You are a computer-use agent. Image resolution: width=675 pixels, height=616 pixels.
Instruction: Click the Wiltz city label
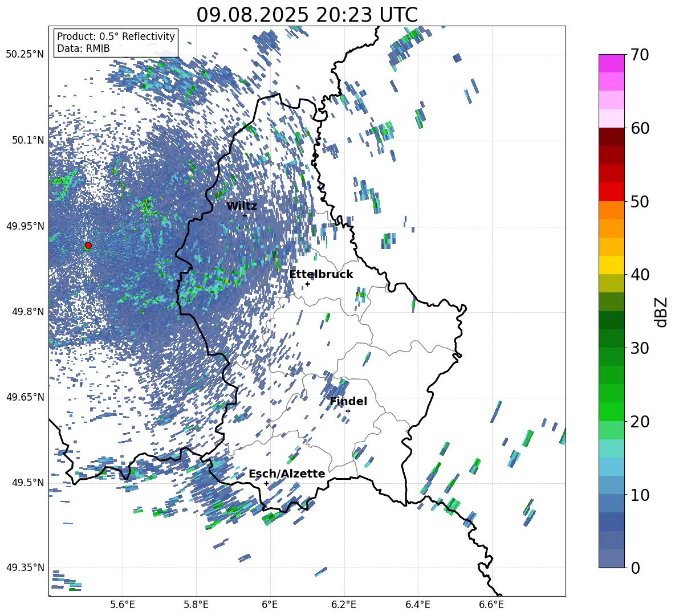(242, 206)
